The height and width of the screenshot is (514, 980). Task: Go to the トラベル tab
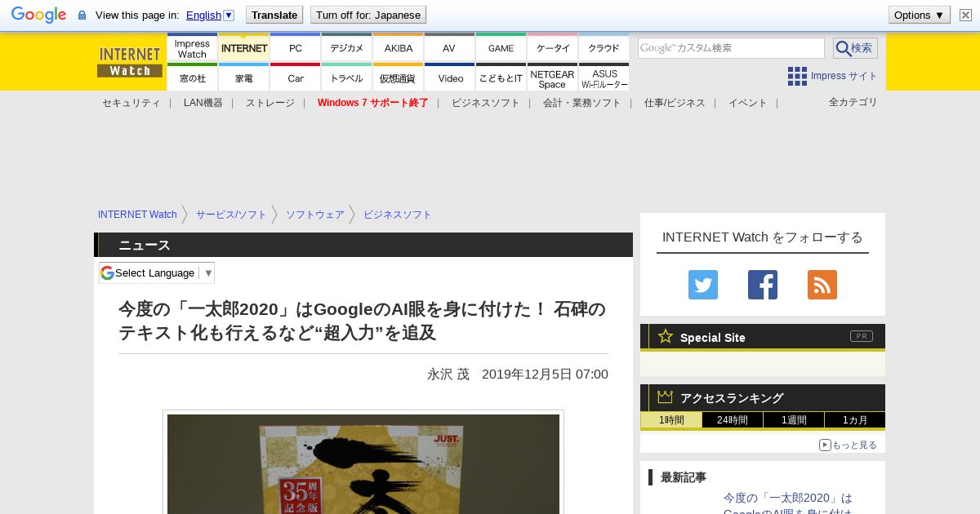[347, 78]
